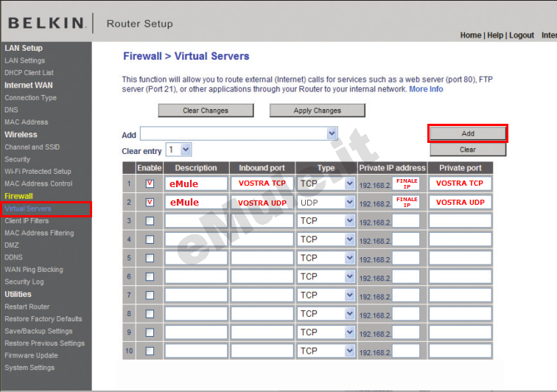Image resolution: width=557 pixels, height=392 pixels.
Task: View the Security Log
Action: pyautogui.click(x=24, y=281)
